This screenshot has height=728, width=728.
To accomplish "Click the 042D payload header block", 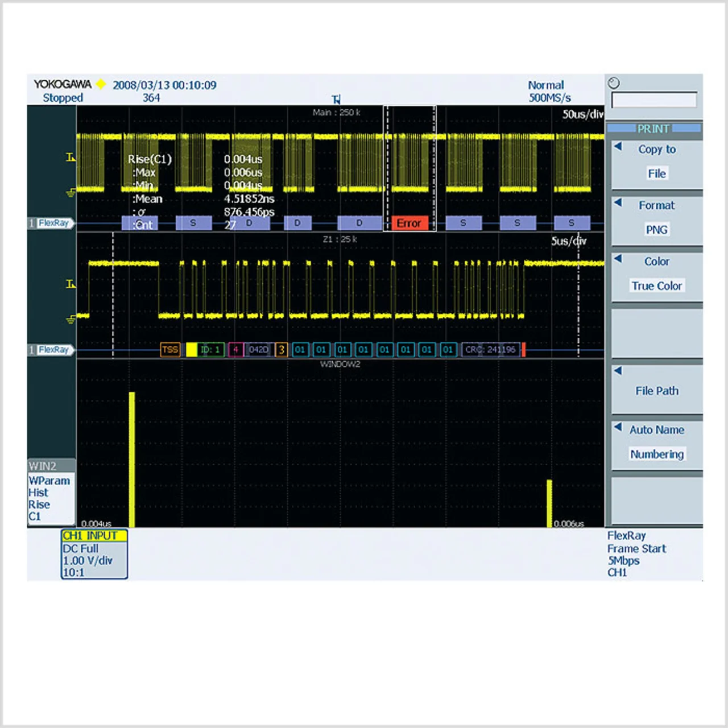I will [259, 349].
